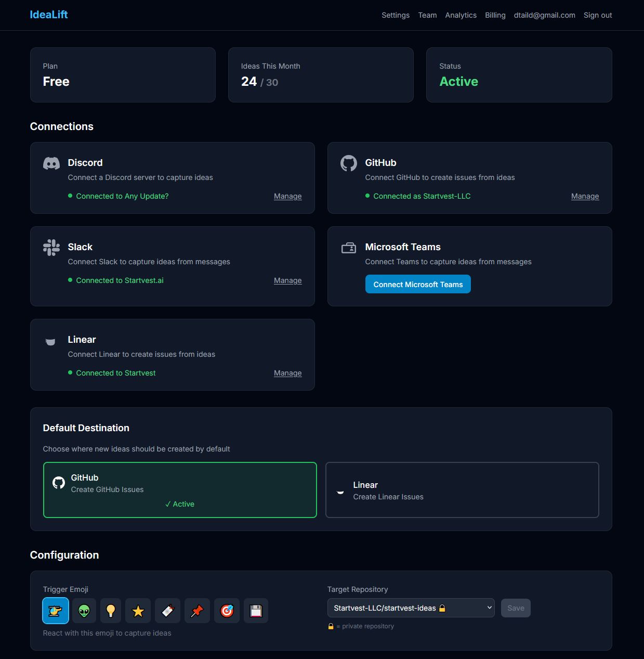Select the bullseye dart trigger emoji

pos(227,610)
